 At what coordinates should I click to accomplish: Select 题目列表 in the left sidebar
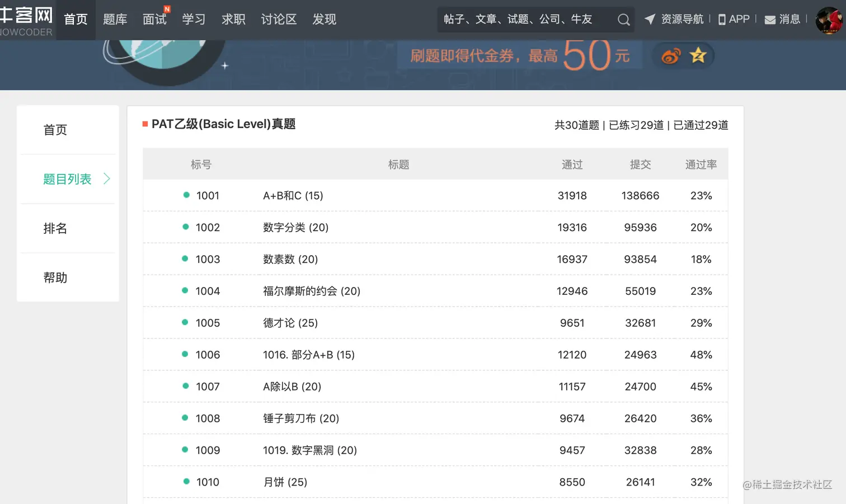click(68, 179)
